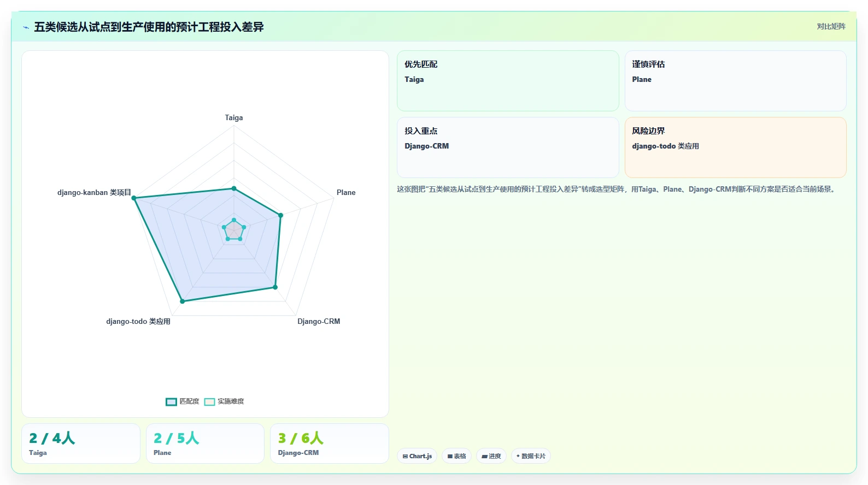Click the 匹配度 data point on Django-CRM axis

click(x=275, y=287)
